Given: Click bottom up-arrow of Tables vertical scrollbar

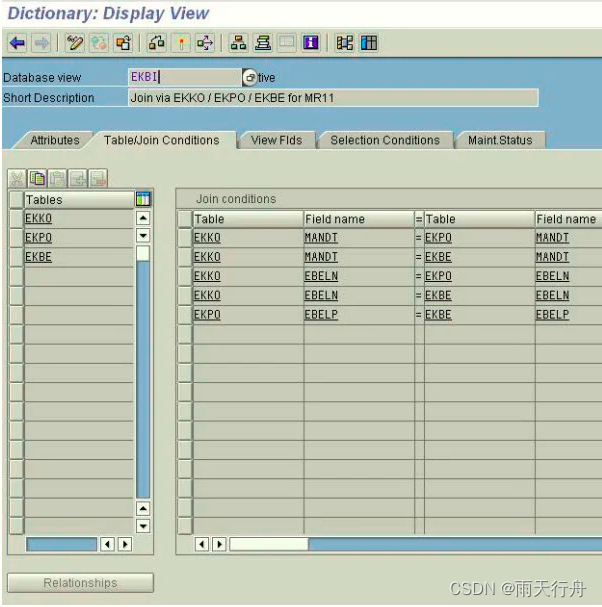Looking at the screenshot, I should point(143,509).
